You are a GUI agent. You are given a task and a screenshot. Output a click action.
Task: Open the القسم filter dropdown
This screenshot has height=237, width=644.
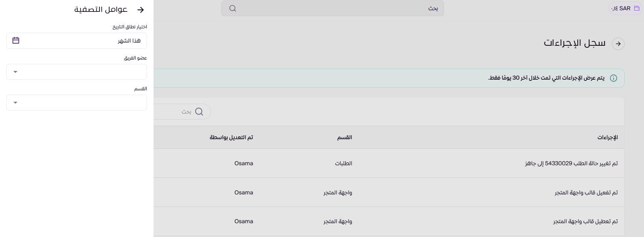(77, 103)
